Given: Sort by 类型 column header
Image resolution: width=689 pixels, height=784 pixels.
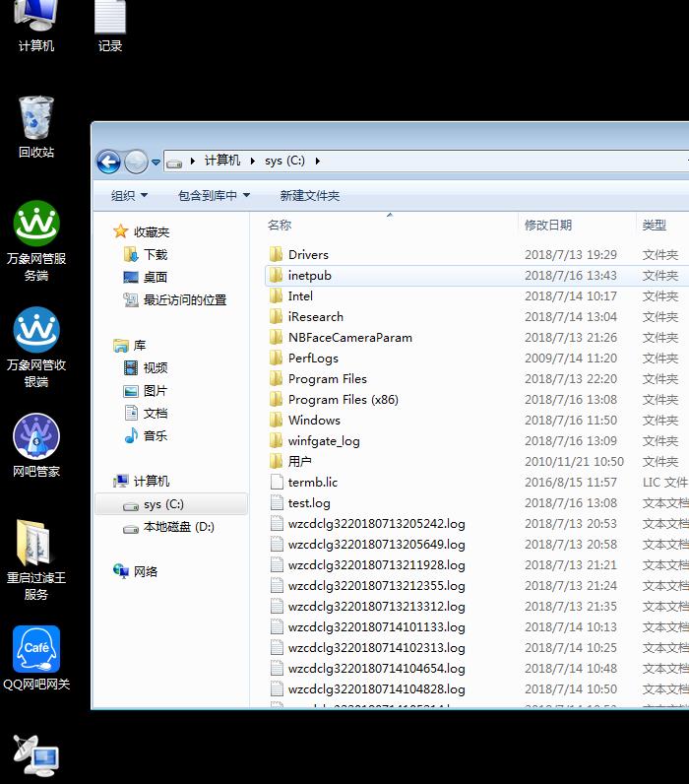Looking at the screenshot, I should click(x=654, y=225).
